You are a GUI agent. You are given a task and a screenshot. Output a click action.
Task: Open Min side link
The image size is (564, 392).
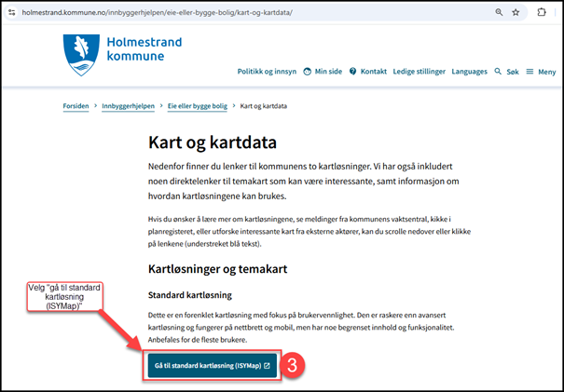(x=328, y=72)
